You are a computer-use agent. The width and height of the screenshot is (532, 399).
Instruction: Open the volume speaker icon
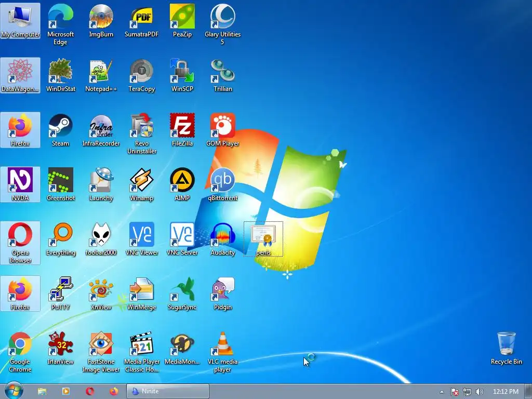click(x=479, y=392)
